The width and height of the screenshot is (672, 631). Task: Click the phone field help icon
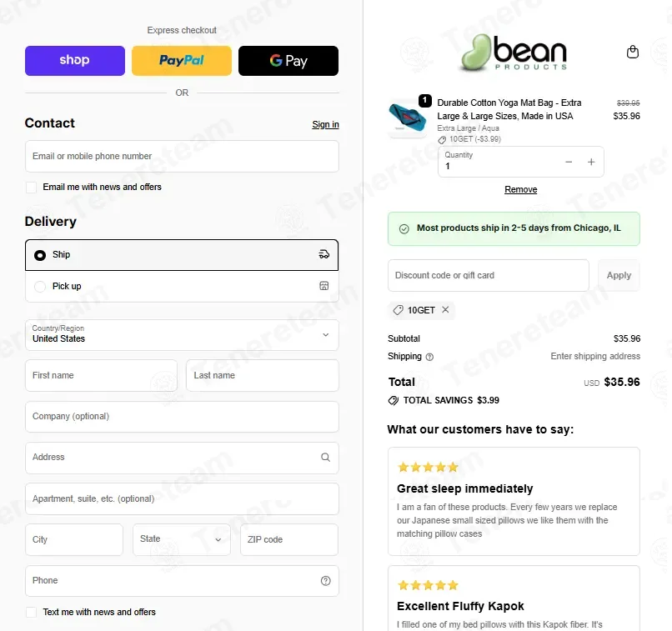tap(325, 580)
